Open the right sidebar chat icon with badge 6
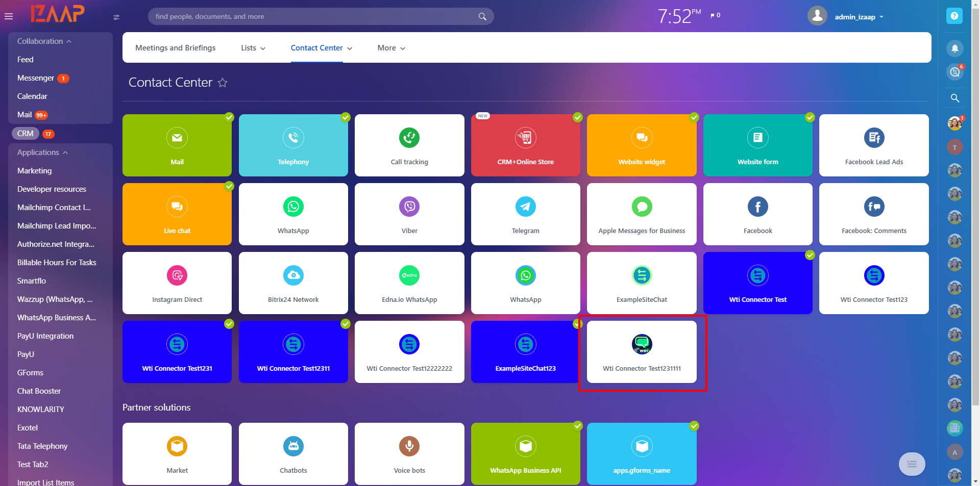 click(954, 72)
